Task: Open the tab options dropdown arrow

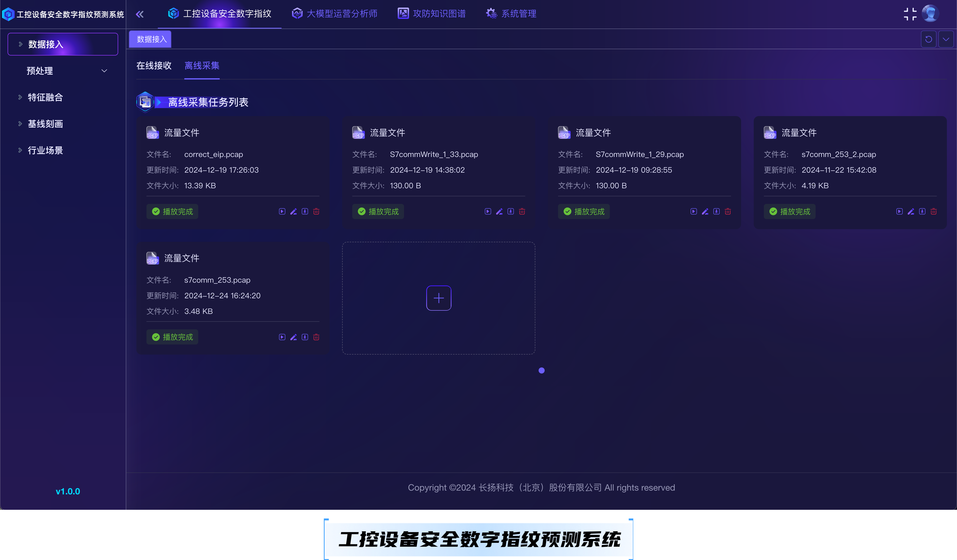Action: (946, 39)
